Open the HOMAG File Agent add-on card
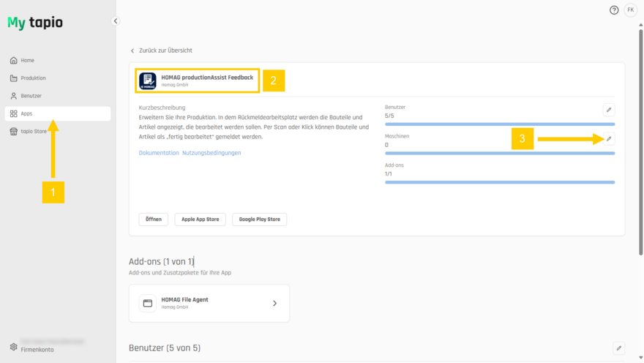Image resolution: width=644 pixels, height=363 pixels. [x=209, y=304]
